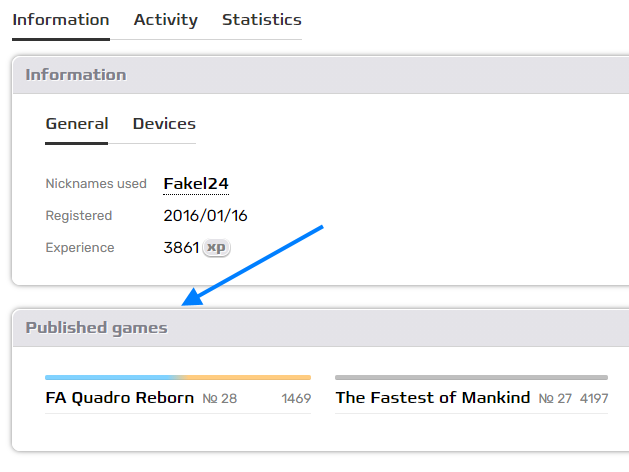The width and height of the screenshot is (629, 472).
Task: Click the 1469 count for FA Quadro Reborn
Action: click(296, 399)
